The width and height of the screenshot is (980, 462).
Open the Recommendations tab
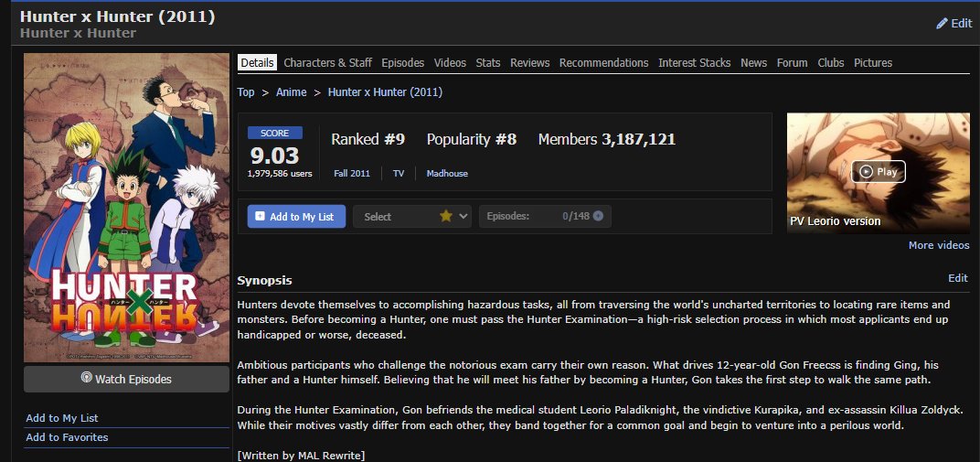point(603,62)
